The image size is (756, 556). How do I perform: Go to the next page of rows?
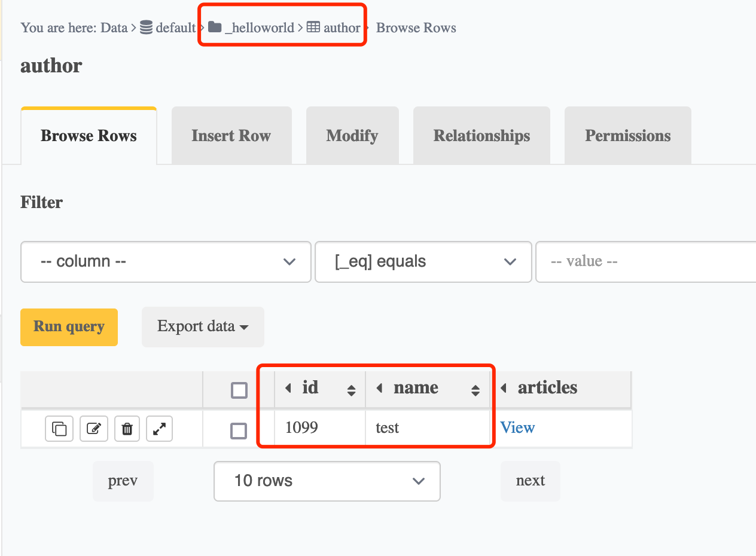click(530, 481)
